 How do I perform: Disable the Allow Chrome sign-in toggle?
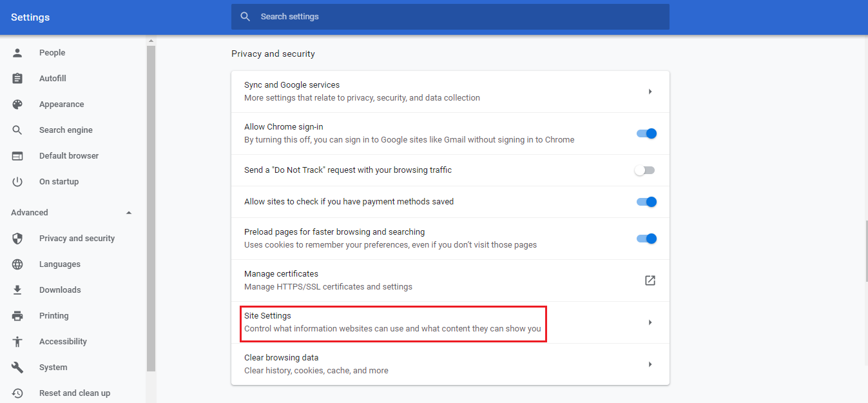646,133
